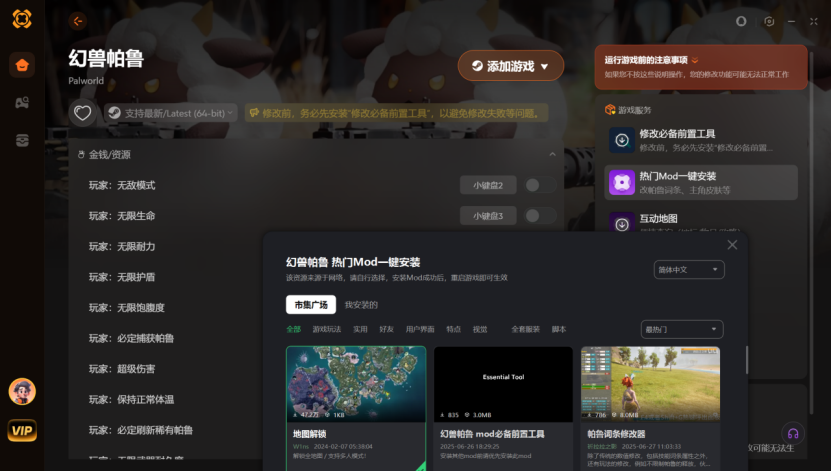
Task: Open the 最热门 sort dropdown
Action: (x=682, y=330)
